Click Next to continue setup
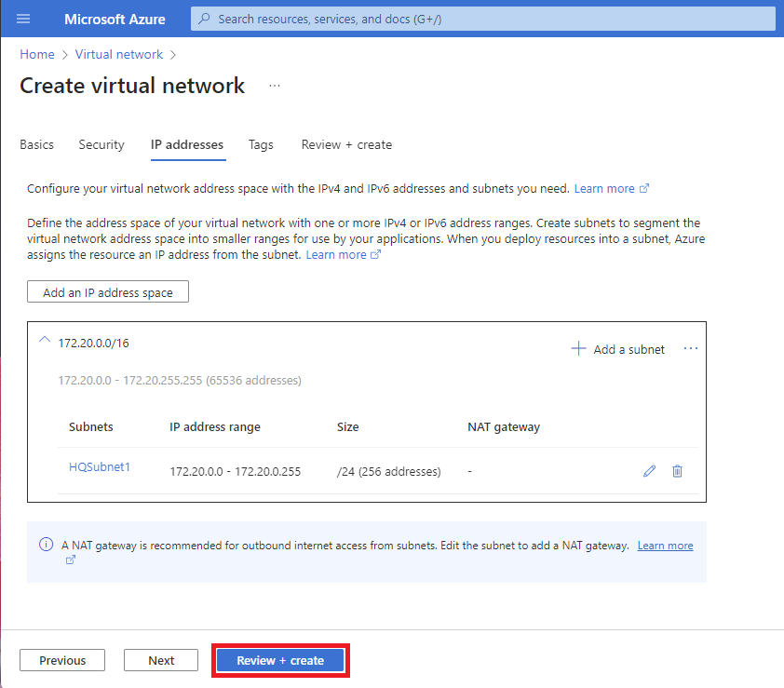The height and width of the screenshot is (688, 784). (x=160, y=660)
